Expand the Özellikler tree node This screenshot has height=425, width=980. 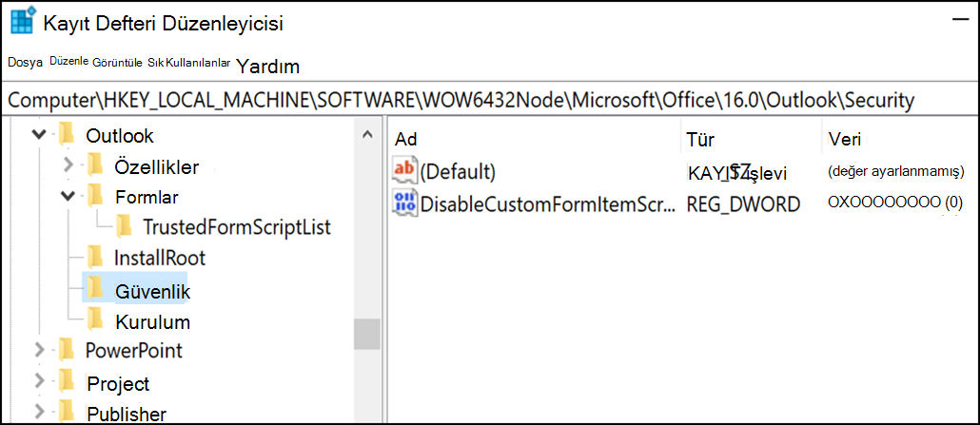tap(69, 165)
